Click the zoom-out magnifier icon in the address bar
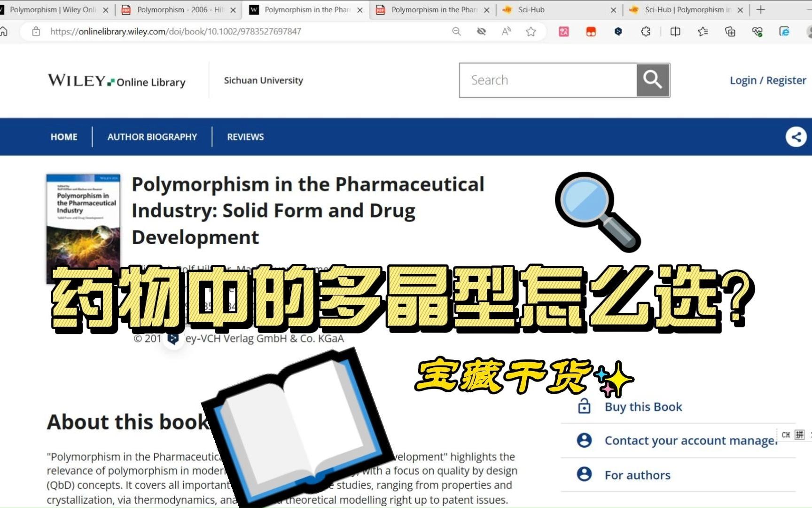Screen dimensions: 812x508 click(456, 32)
